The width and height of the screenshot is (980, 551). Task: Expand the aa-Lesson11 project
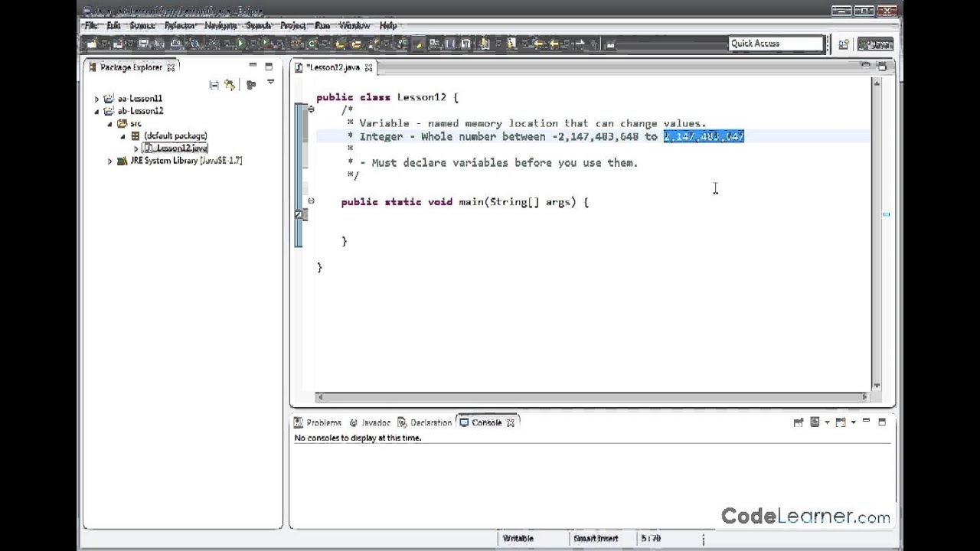96,99
